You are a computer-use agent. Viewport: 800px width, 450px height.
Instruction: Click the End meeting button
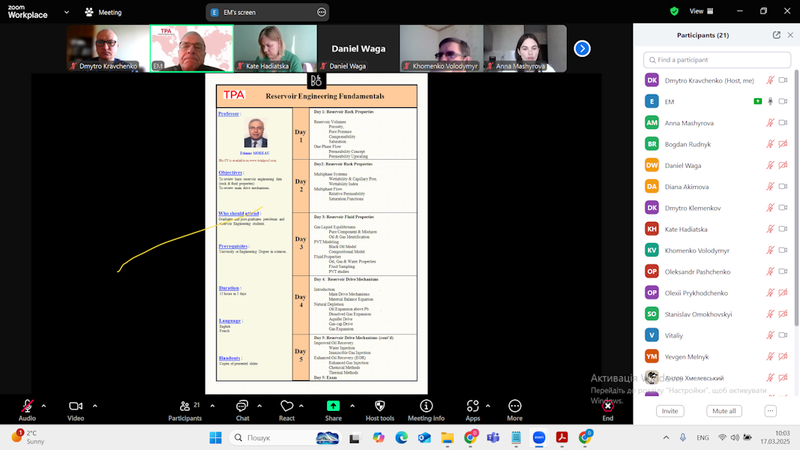point(608,410)
